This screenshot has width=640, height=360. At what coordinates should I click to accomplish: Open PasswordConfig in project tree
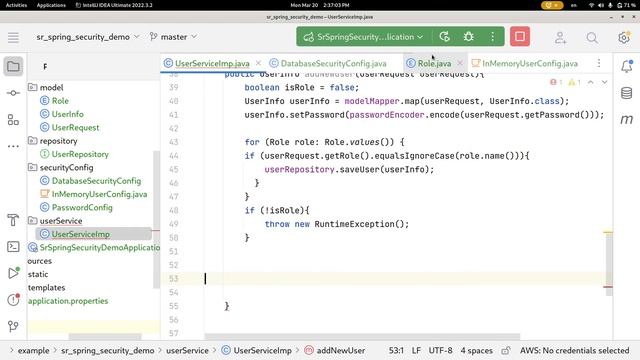tap(82, 207)
